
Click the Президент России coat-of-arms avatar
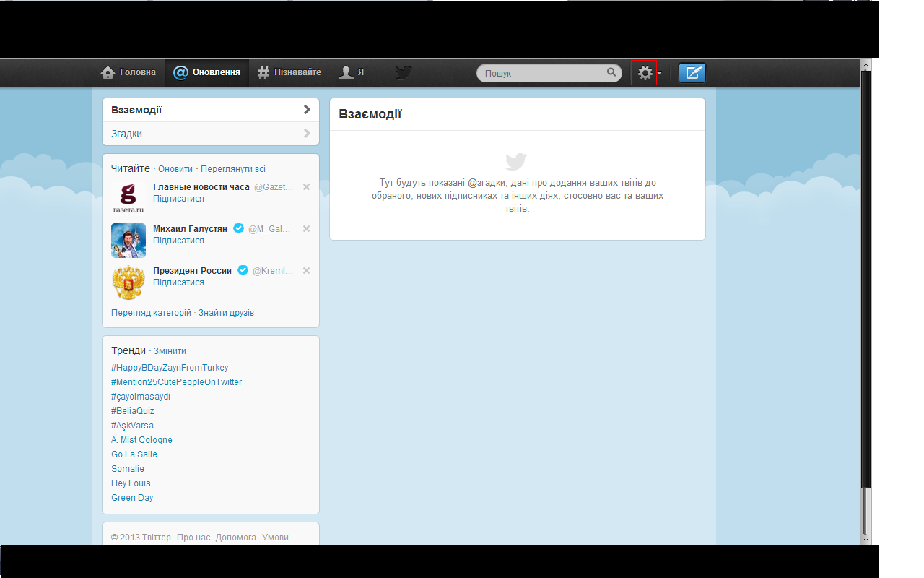[128, 282]
